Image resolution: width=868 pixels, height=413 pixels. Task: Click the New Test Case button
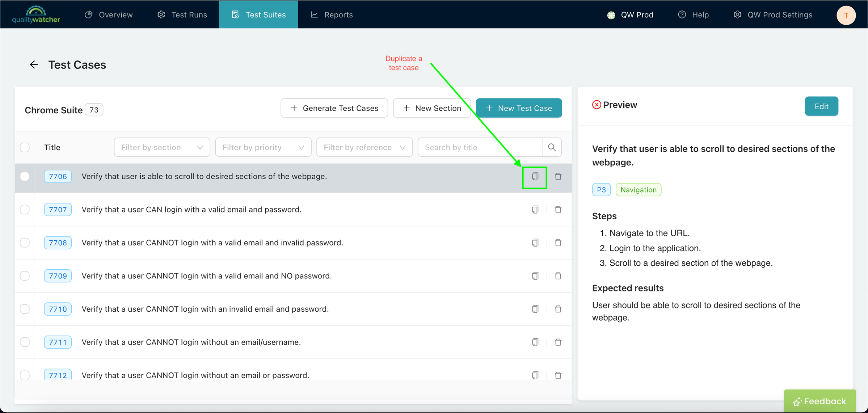pyautogui.click(x=519, y=108)
